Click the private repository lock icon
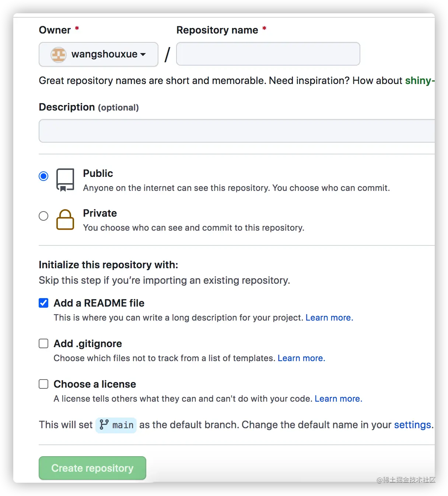Screen dimensions: 448x496 click(x=65, y=220)
